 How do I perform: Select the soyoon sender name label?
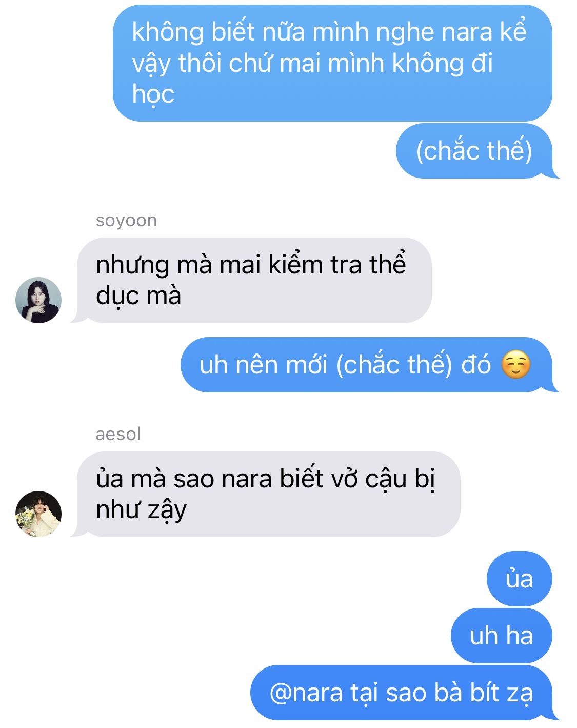click(x=126, y=220)
